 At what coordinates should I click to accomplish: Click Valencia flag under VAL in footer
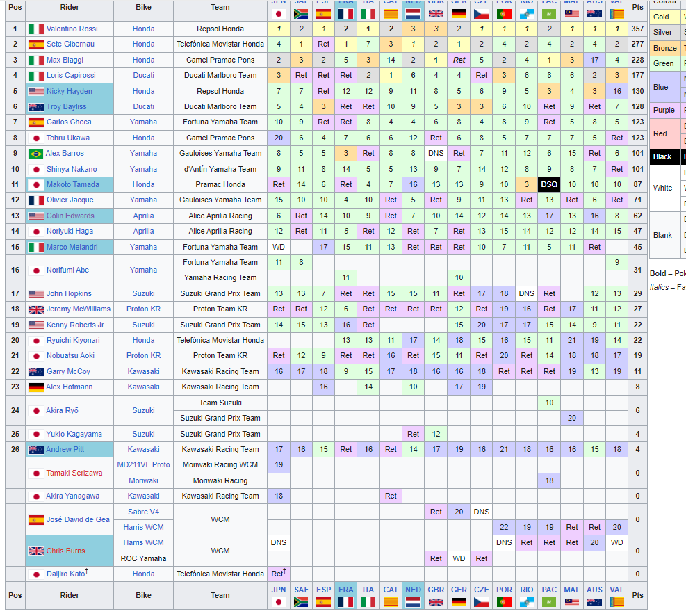click(x=617, y=602)
